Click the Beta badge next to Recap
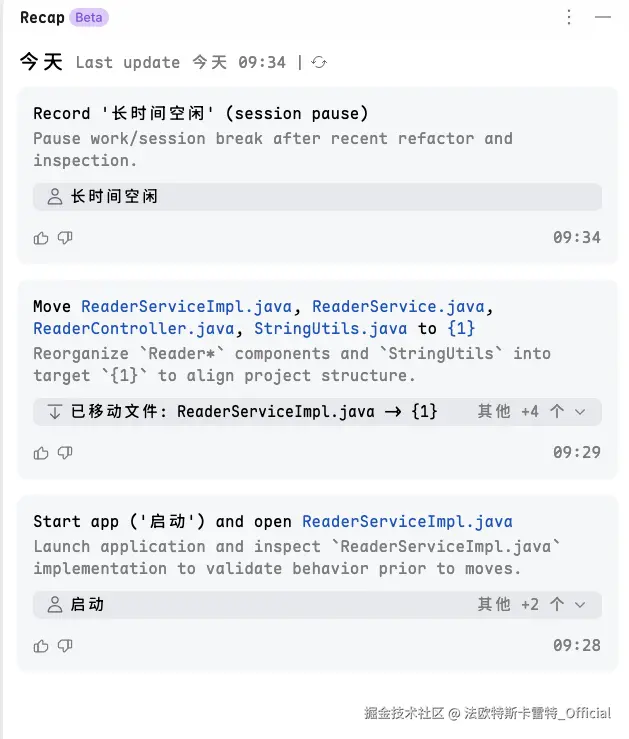The width and height of the screenshot is (629, 739). [89, 17]
